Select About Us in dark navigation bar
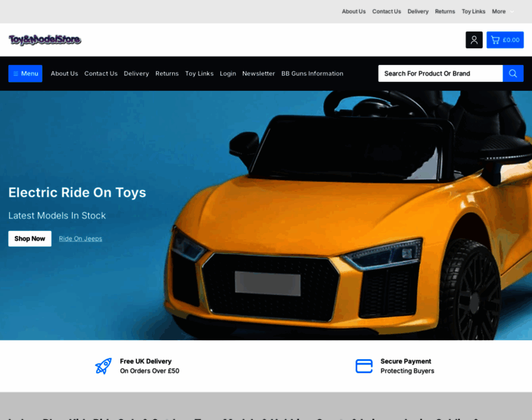532x420 pixels. [64, 73]
